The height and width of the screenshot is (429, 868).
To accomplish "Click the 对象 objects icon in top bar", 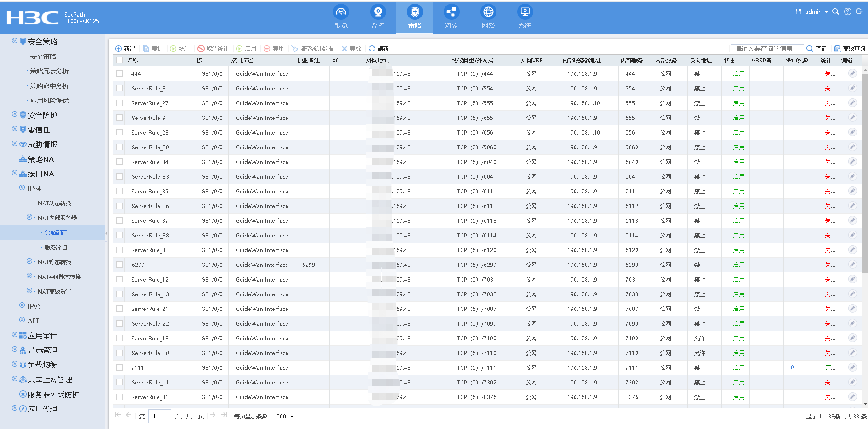I will point(451,12).
